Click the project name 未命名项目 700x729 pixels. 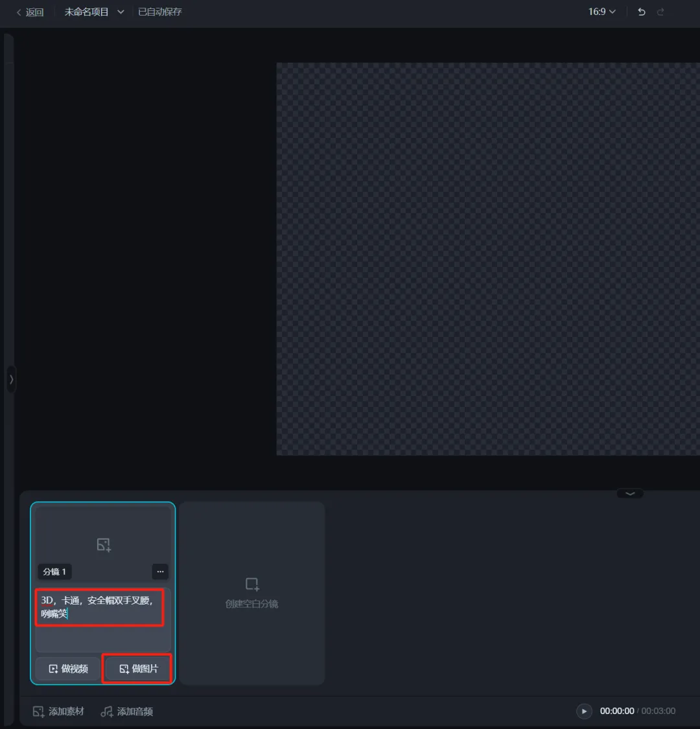[x=86, y=12]
